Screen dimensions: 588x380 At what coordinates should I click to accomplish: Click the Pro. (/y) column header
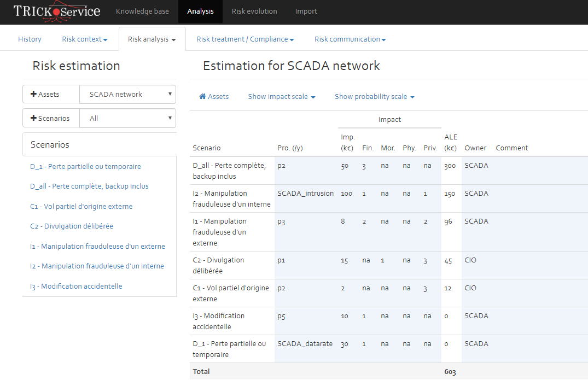pos(290,148)
